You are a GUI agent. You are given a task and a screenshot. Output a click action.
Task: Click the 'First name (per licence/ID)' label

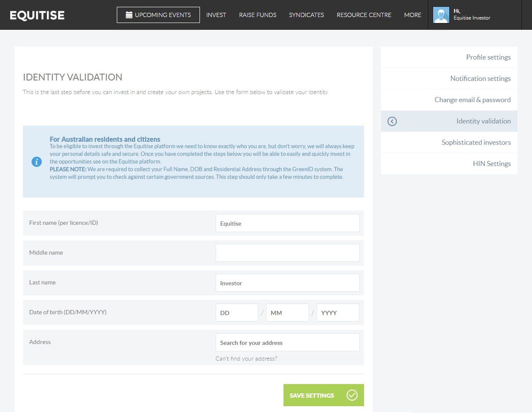coord(64,223)
